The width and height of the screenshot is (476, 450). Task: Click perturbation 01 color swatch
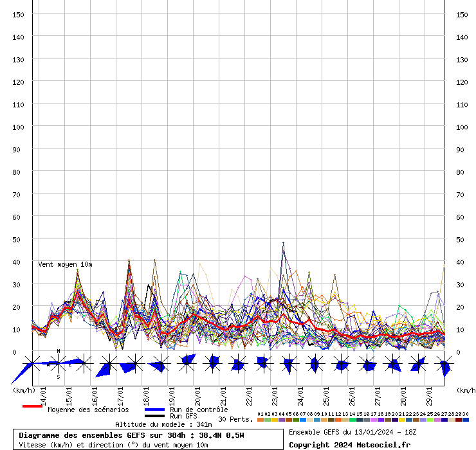(261, 420)
